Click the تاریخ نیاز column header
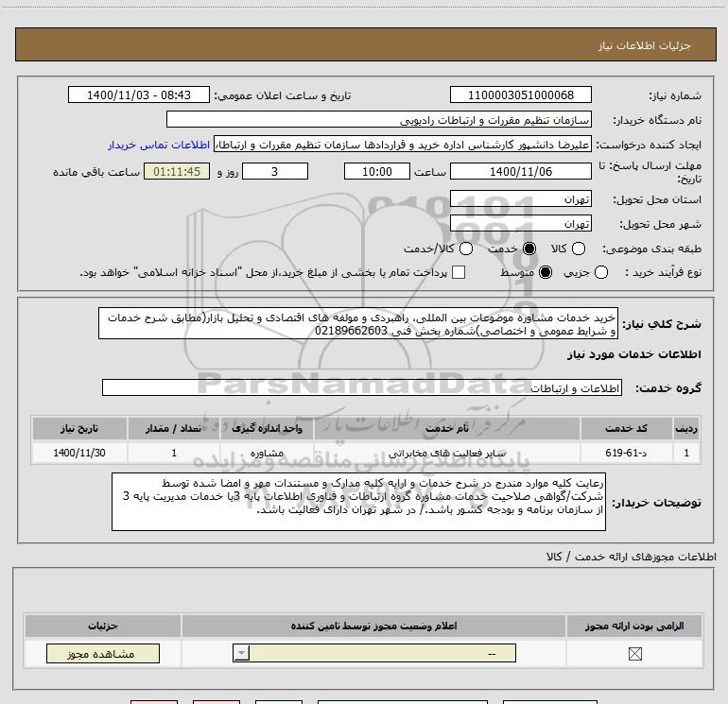 click(79, 428)
